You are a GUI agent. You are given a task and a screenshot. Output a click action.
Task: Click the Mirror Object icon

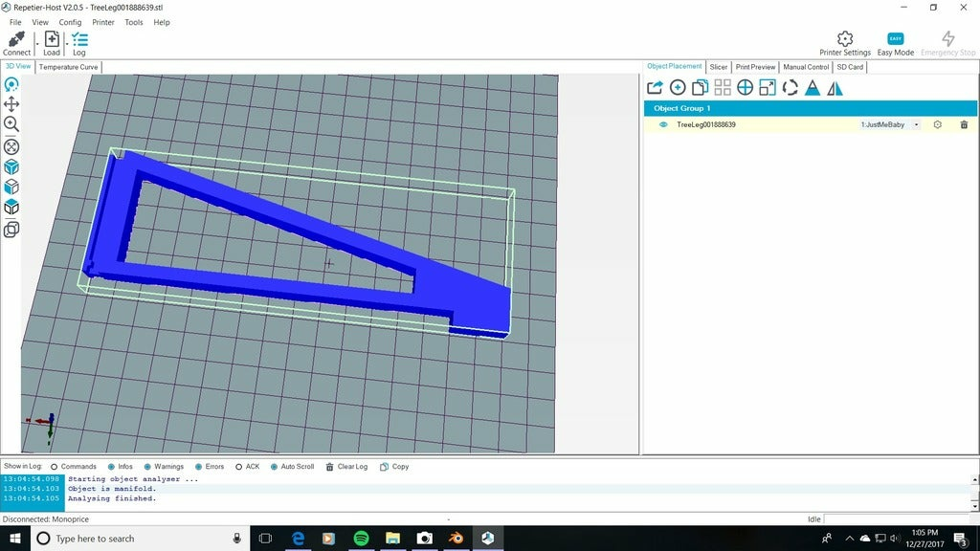834,87
